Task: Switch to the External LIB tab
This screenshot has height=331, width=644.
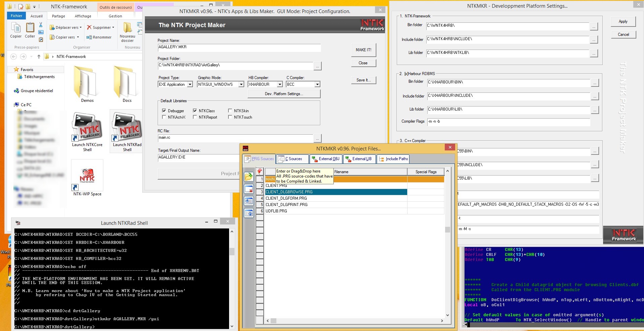Action: [x=359, y=159]
